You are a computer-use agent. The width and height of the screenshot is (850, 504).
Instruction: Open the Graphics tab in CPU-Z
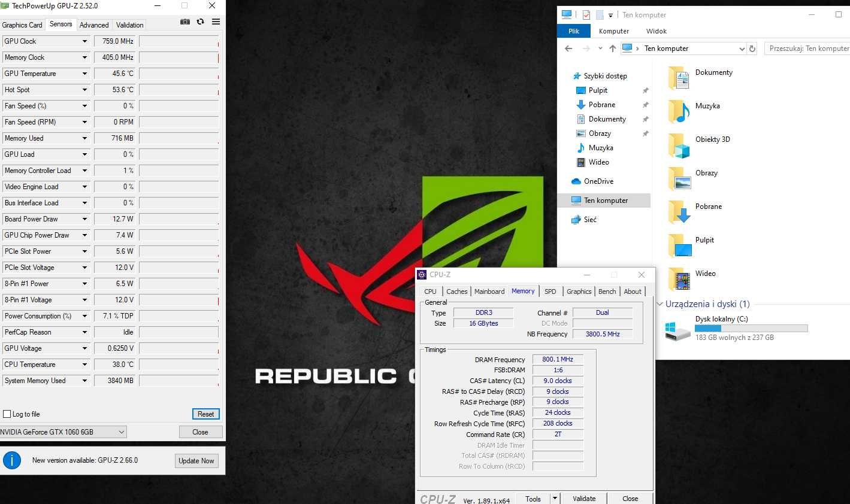pos(579,292)
